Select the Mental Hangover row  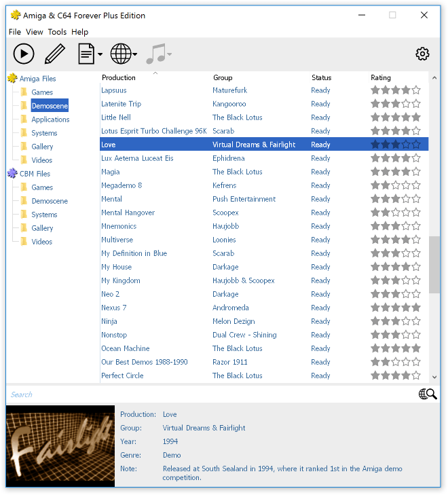click(264, 213)
